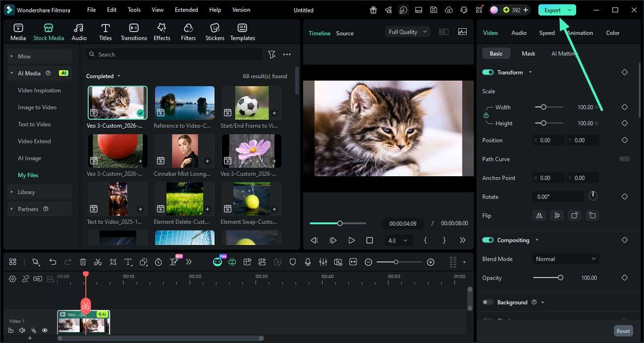The height and width of the screenshot is (343, 644).
Task: Open the 4:3 aspect ratio dropdown
Action: [x=398, y=240]
